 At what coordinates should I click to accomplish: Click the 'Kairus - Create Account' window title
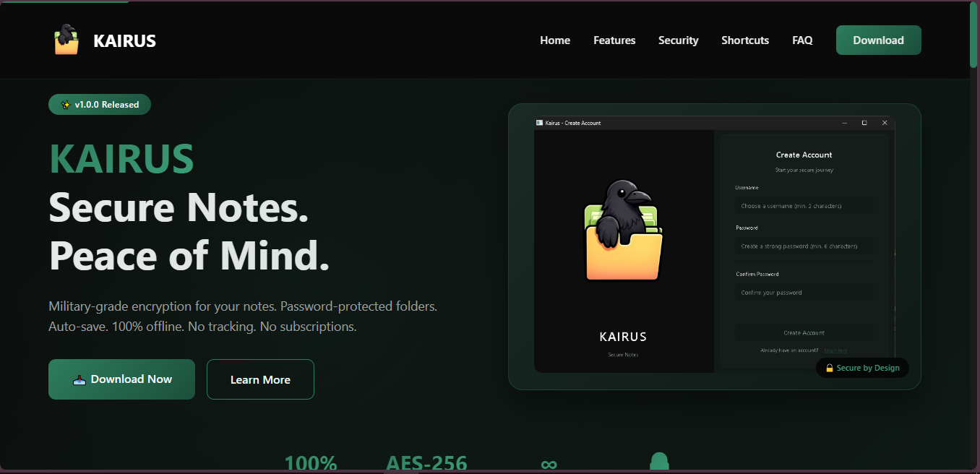(573, 123)
